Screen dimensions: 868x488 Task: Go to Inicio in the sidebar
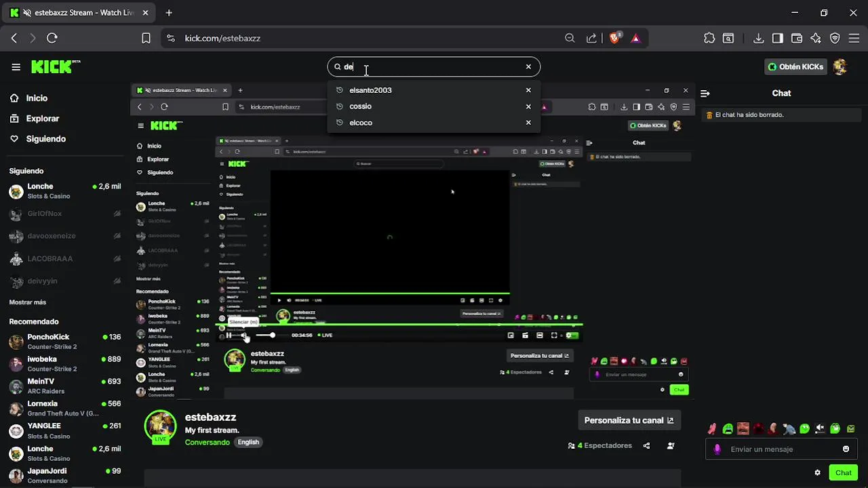pyautogui.click(x=28, y=98)
